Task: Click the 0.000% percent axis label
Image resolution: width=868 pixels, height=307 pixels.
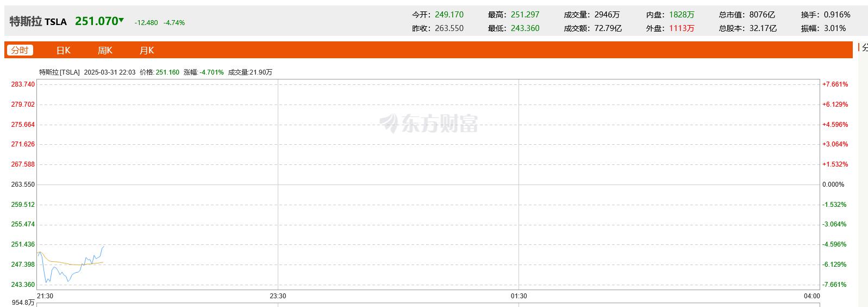Action: pyautogui.click(x=833, y=185)
